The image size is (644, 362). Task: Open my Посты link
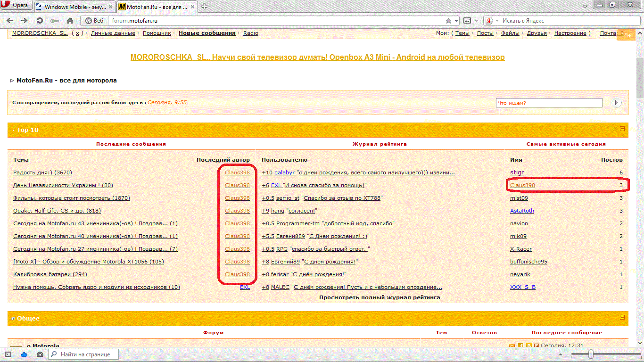coord(485,33)
